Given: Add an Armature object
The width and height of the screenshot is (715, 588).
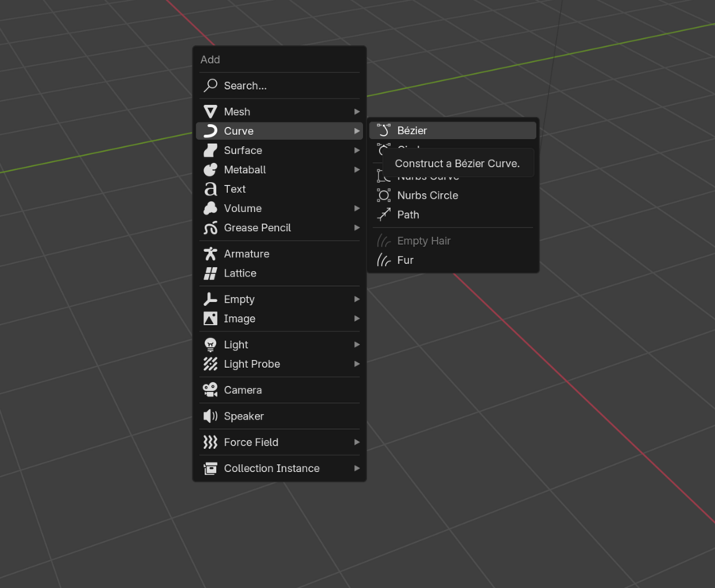Looking at the screenshot, I should (280, 253).
